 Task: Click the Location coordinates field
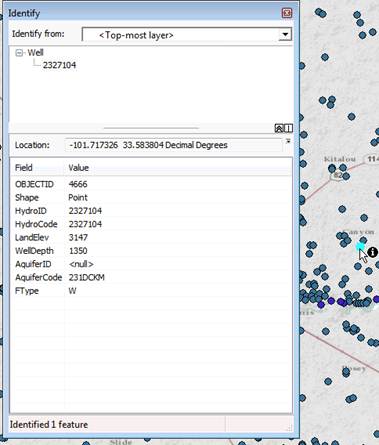174,145
